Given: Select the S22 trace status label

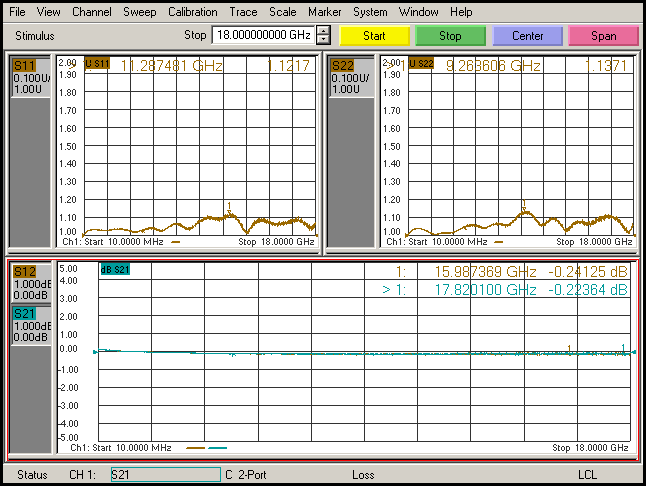Looking at the screenshot, I should coord(343,66).
